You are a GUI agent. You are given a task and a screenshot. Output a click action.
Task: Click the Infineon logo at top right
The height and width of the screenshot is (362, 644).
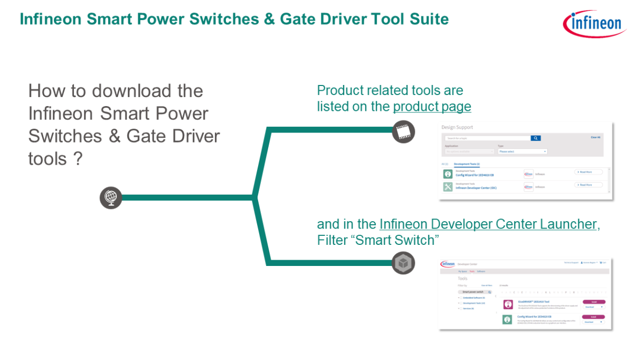tap(593, 24)
